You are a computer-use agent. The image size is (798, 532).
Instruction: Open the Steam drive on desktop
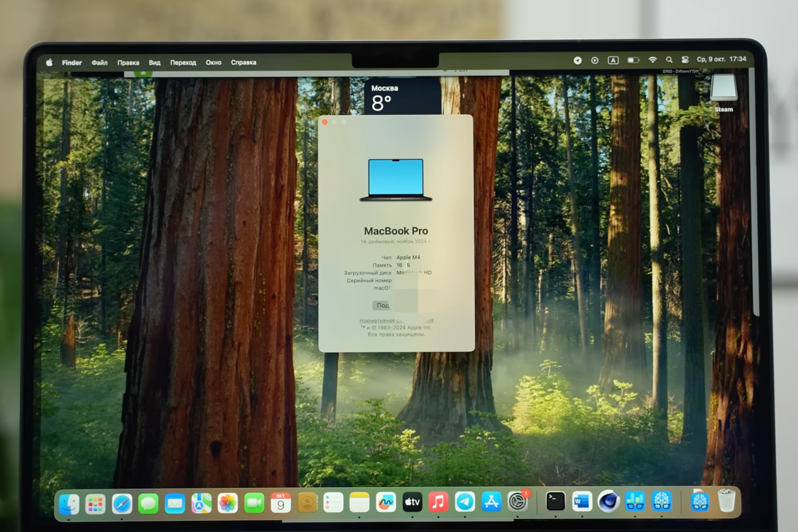point(724,94)
